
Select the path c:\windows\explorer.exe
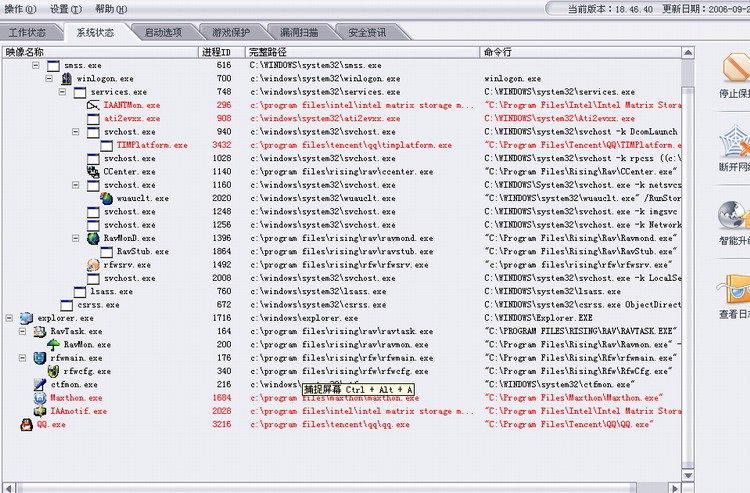pos(304,318)
